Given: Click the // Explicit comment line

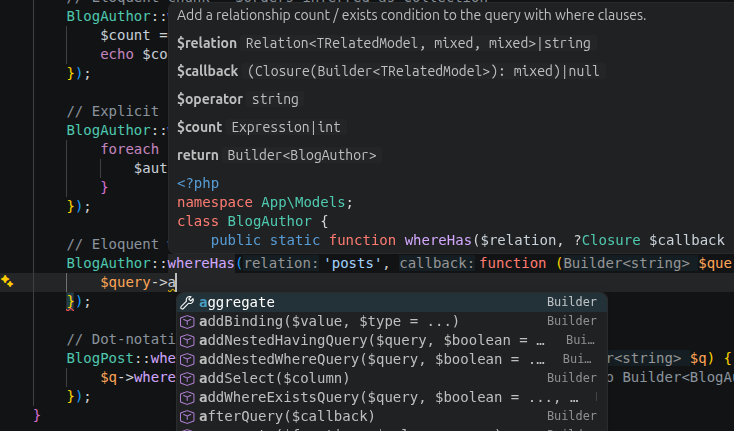Looking at the screenshot, I should [112, 111].
